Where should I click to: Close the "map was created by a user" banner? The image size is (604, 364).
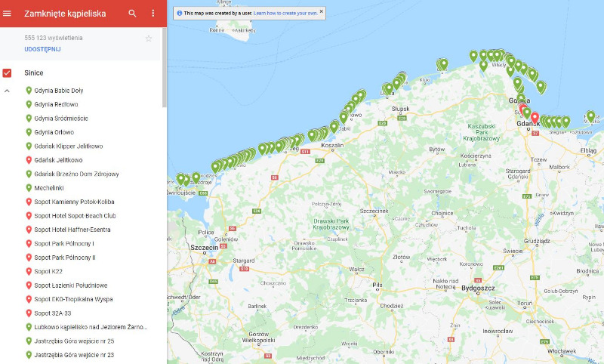point(321,12)
